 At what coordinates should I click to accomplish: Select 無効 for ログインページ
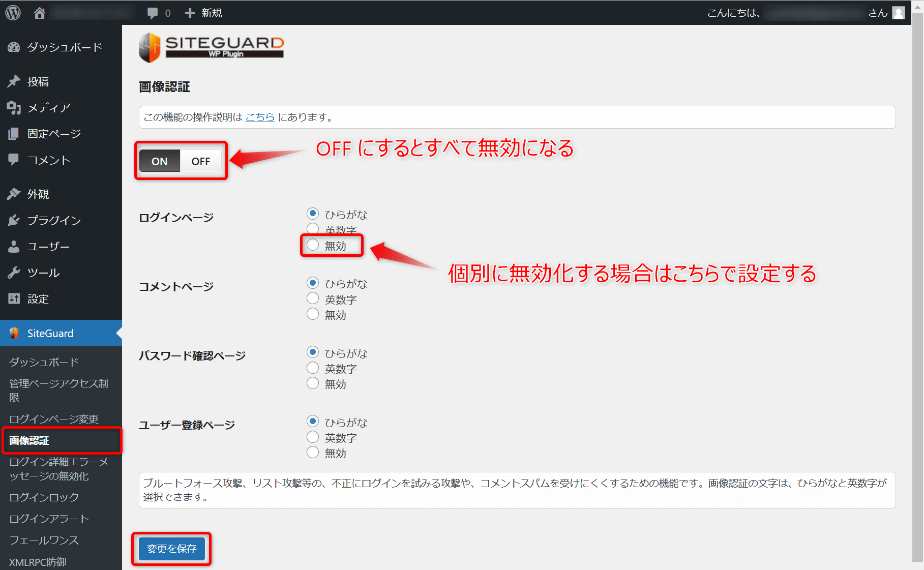(x=313, y=245)
